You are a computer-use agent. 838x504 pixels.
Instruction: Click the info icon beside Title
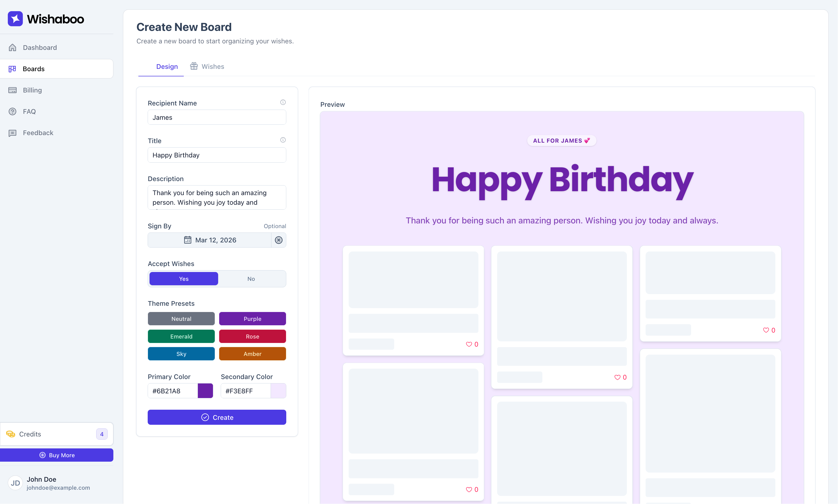click(283, 140)
